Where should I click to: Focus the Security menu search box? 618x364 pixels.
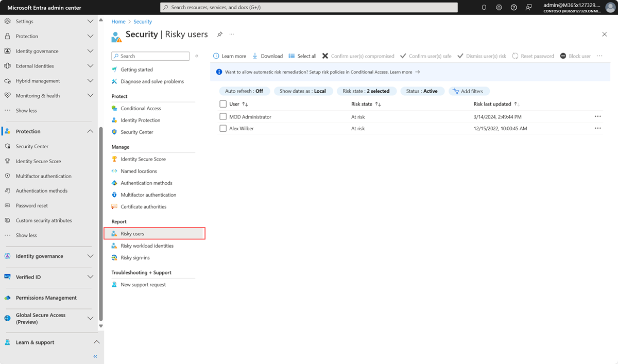click(x=150, y=56)
